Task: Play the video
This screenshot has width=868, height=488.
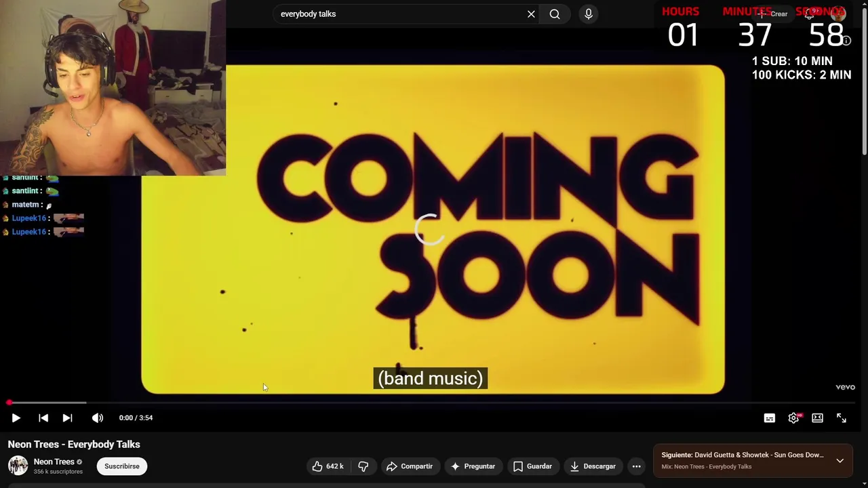Action: coord(16,418)
